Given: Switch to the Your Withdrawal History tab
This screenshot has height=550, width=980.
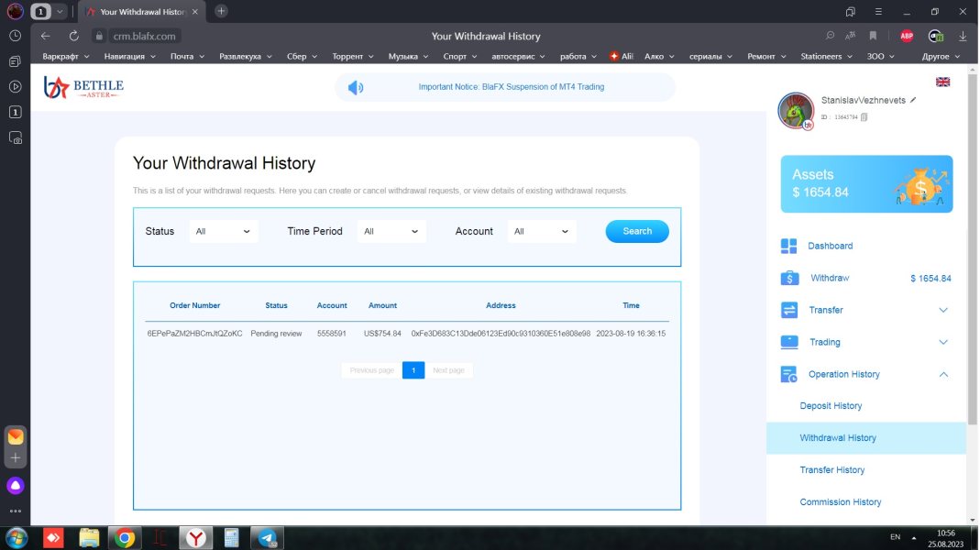Looking at the screenshot, I should pyautogui.click(x=142, y=12).
